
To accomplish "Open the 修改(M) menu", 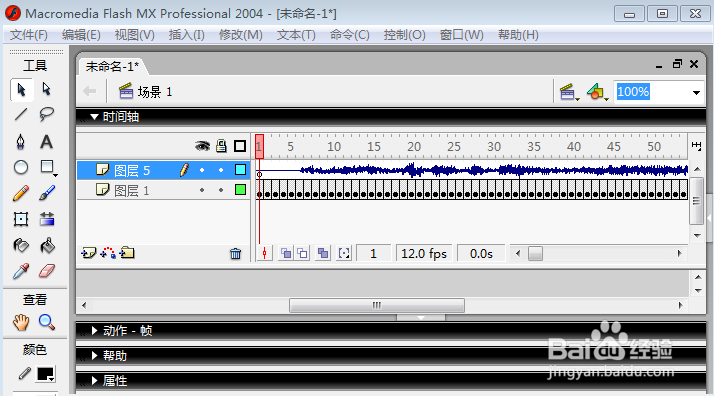I will point(240,35).
